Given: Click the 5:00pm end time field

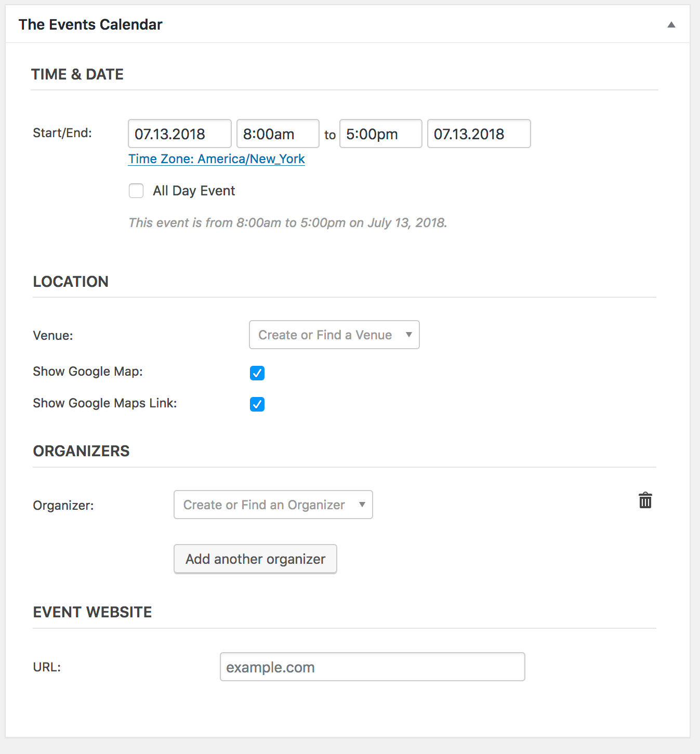Looking at the screenshot, I should (380, 134).
